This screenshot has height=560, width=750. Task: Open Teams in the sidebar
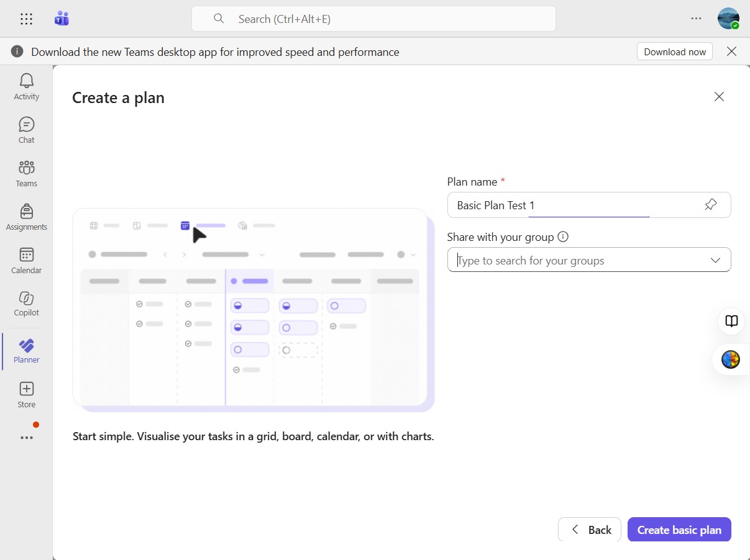click(x=27, y=173)
